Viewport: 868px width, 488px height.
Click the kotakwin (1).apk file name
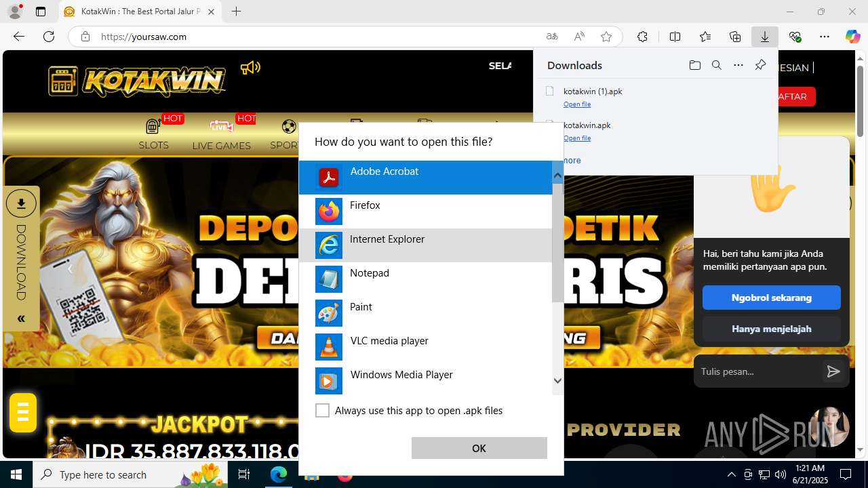click(x=593, y=91)
